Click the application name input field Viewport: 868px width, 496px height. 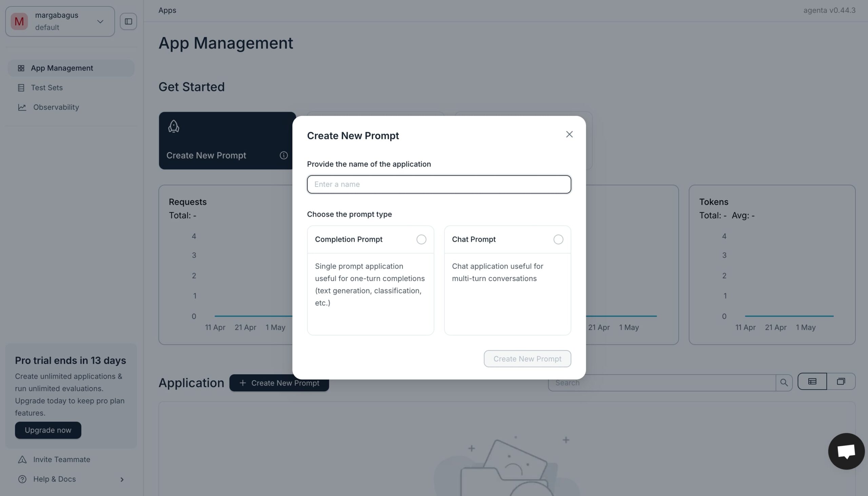(439, 184)
